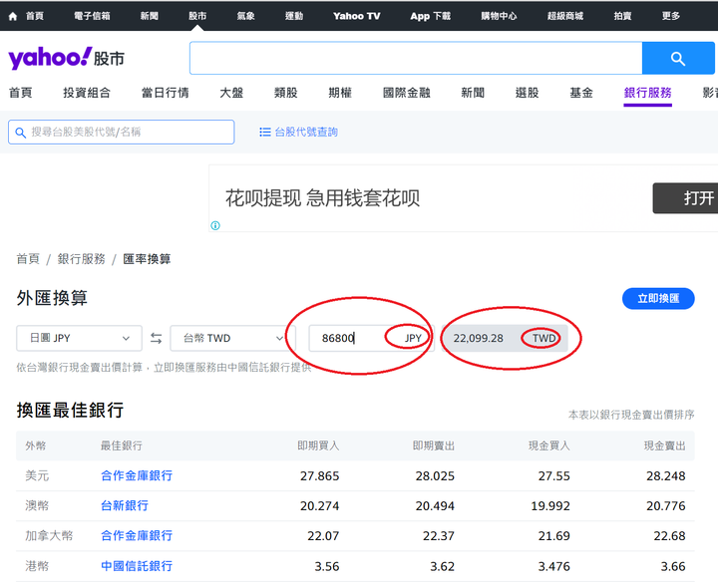Click the stock code search field
This screenshot has width=718, height=588.
122,133
